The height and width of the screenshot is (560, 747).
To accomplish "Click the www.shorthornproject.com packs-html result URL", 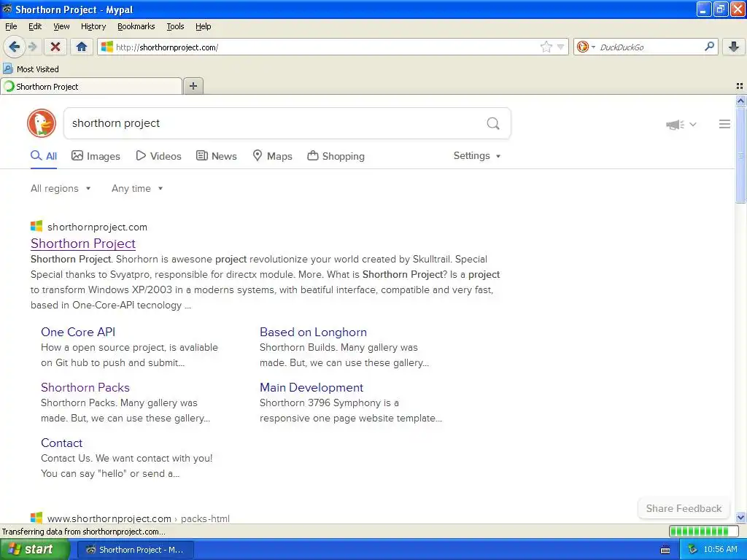I will [x=138, y=518].
